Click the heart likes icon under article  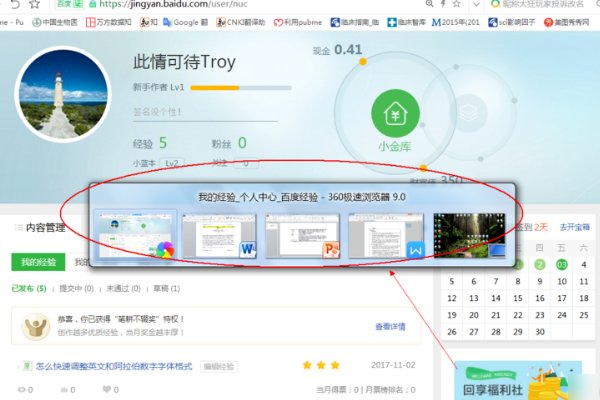(x=107, y=389)
